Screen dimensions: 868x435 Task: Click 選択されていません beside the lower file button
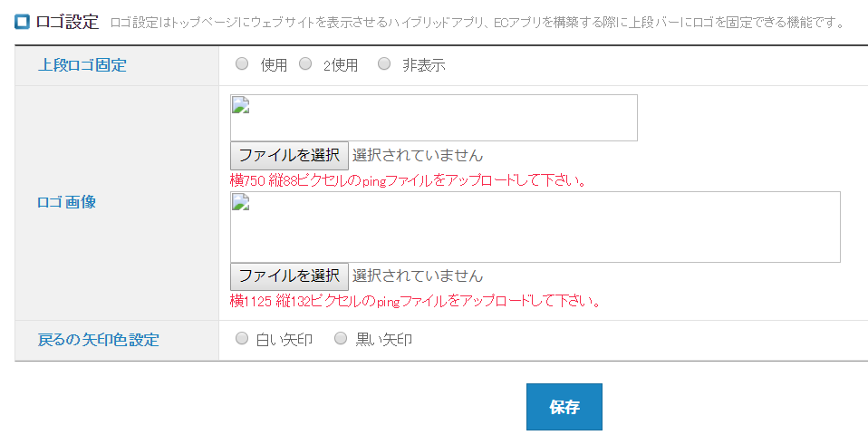(x=418, y=275)
